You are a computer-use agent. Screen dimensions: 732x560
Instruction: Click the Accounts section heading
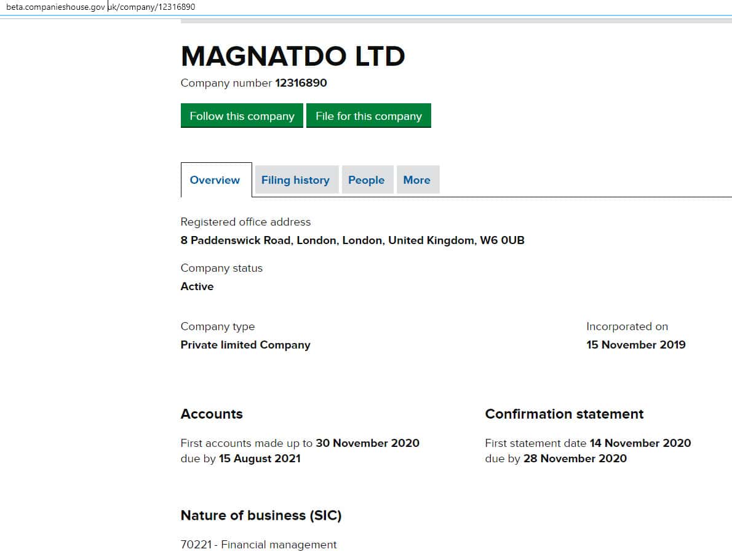[212, 414]
